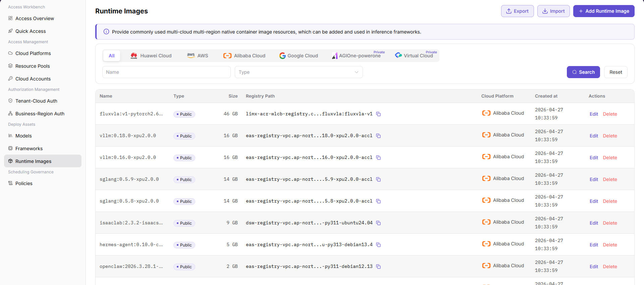
Task: Click the Created at column header
Action: [x=546, y=96]
